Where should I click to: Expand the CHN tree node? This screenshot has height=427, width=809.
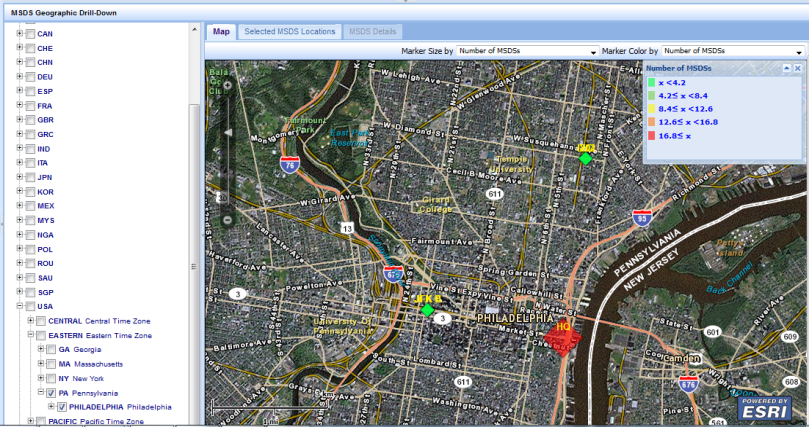tap(20, 62)
